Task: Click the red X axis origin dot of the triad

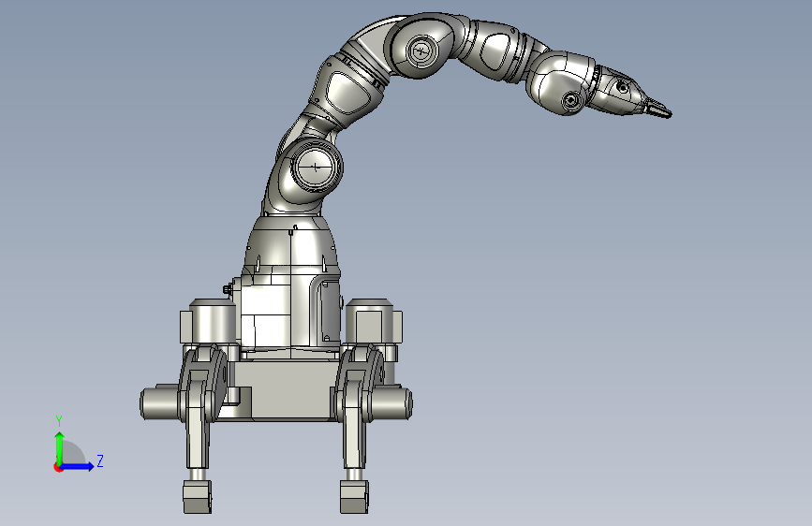Action: (58, 467)
